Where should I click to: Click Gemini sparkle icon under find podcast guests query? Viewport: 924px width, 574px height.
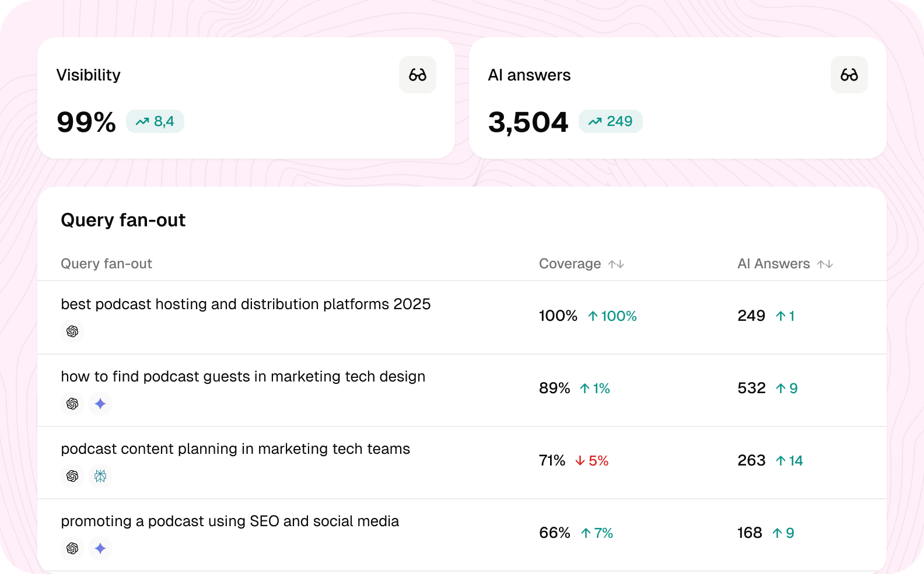100,404
